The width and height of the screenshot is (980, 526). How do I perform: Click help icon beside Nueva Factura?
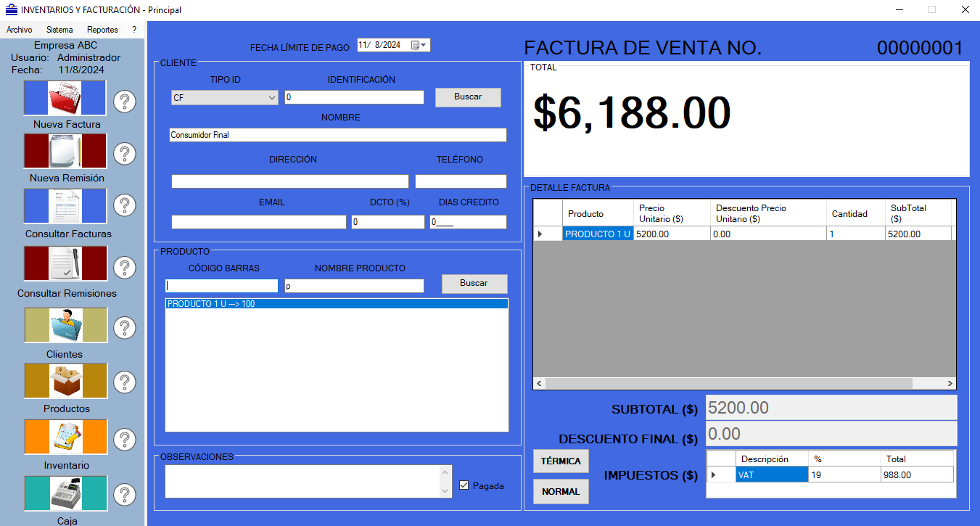125,102
